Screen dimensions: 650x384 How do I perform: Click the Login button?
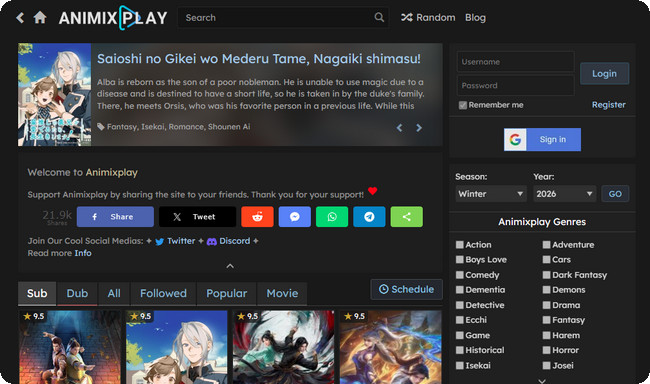(604, 73)
